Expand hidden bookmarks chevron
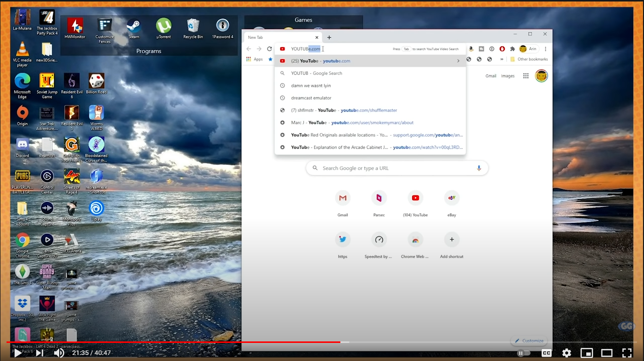The width and height of the screenshot is (644, 361). click(501, 59)
